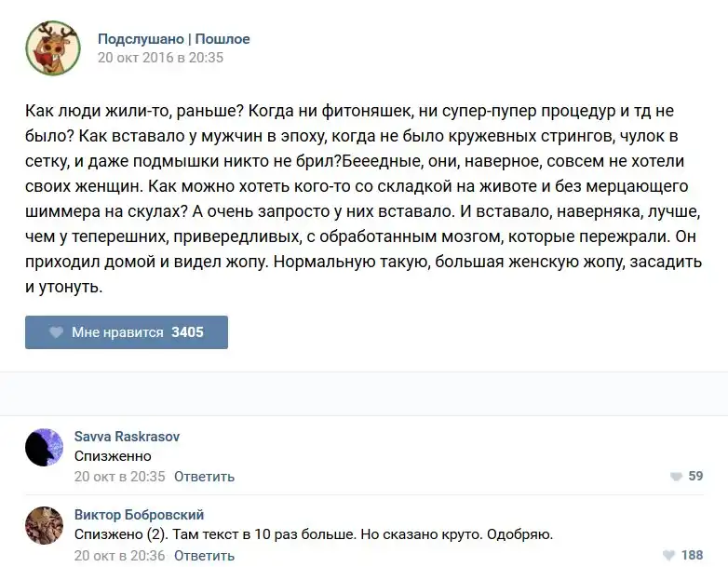Screen dimensions: 728x567
Task: Open Виктор Бобровский's name link
Action: 139,515
